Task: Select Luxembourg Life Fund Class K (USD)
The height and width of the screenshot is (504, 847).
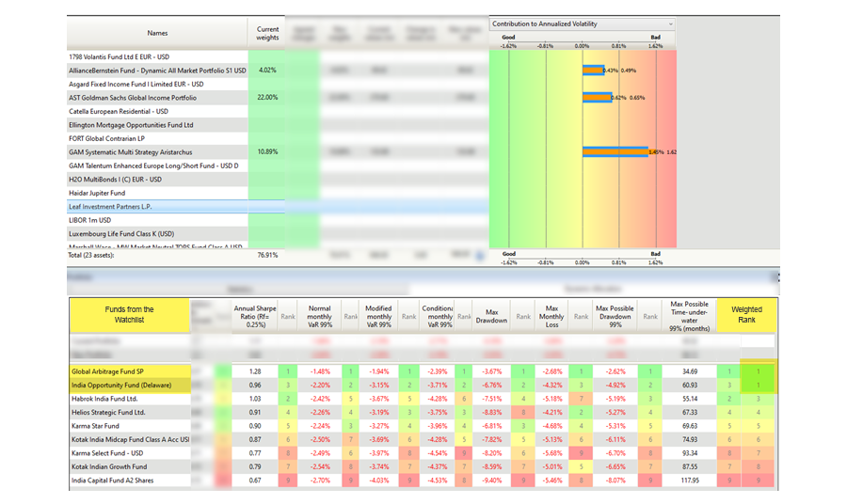Action: [157, 233]
